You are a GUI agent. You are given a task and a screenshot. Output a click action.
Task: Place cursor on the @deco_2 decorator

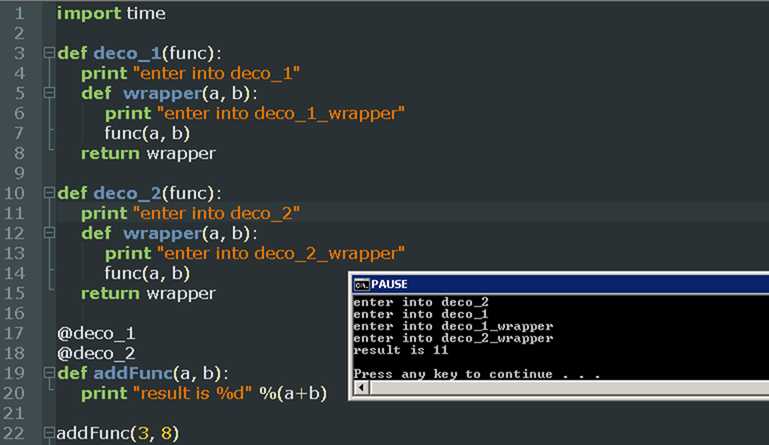(x=96, y=352)
